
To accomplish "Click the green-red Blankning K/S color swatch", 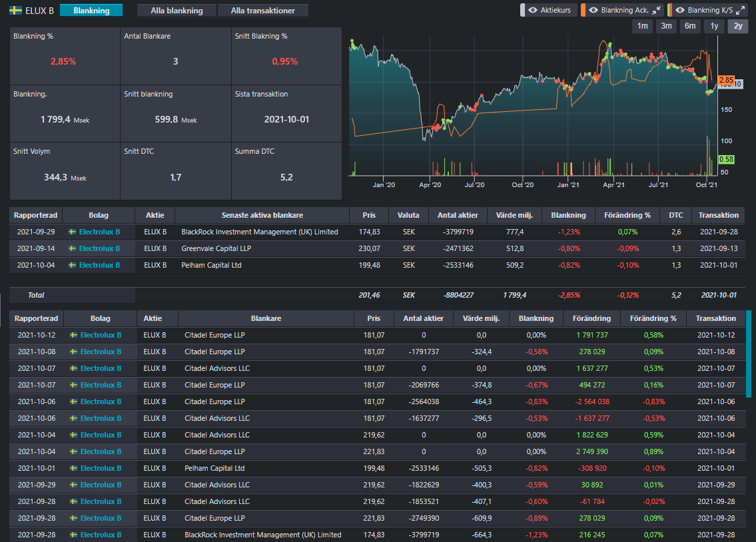I will click(669, 10).
